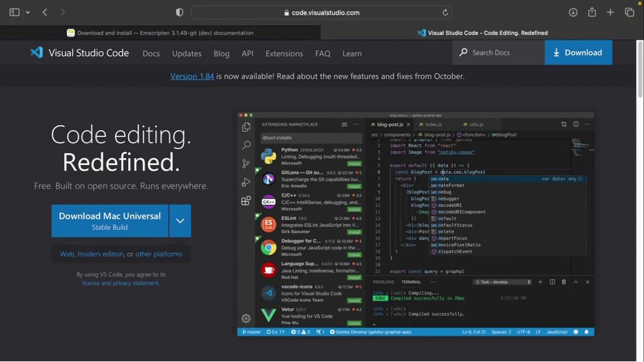Open Safari's downloads icon

(x=573, y=13)
